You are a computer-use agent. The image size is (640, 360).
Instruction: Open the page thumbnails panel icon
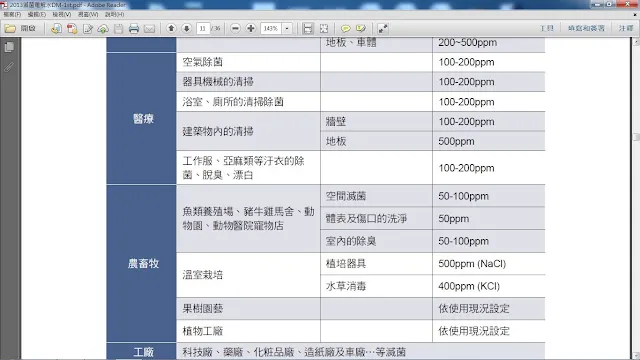pos(9,47)
